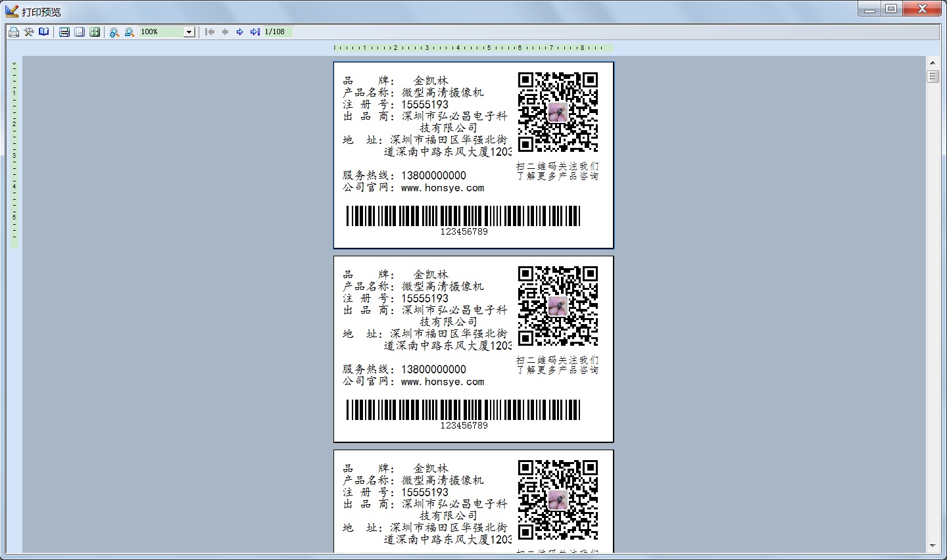
Task: Click the zoom out magnifier icon
Action: (x=130, y=32)
